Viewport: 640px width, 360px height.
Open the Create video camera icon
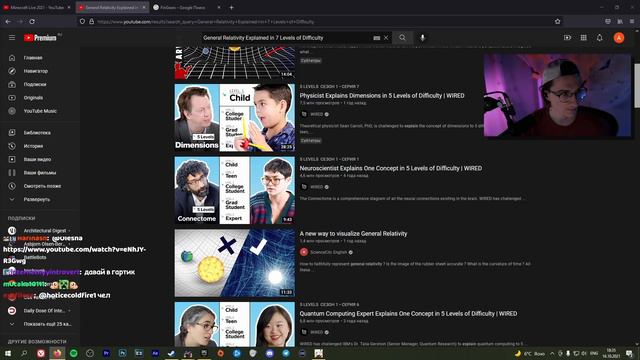tap(567, 38)
